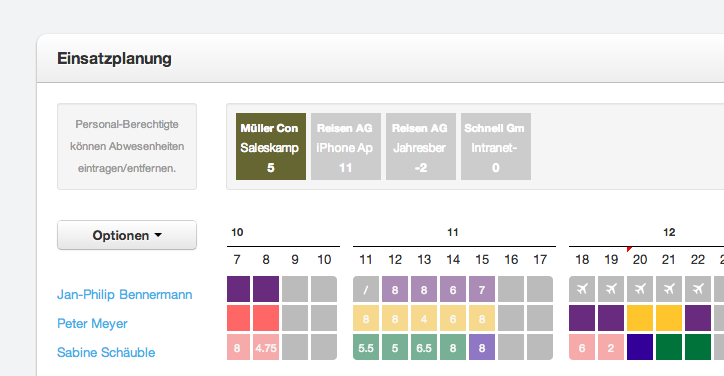Click airplane icon on day 21
Image resolution: width=724 pixels, height=376 pixels.
click(x=669, y=289)
